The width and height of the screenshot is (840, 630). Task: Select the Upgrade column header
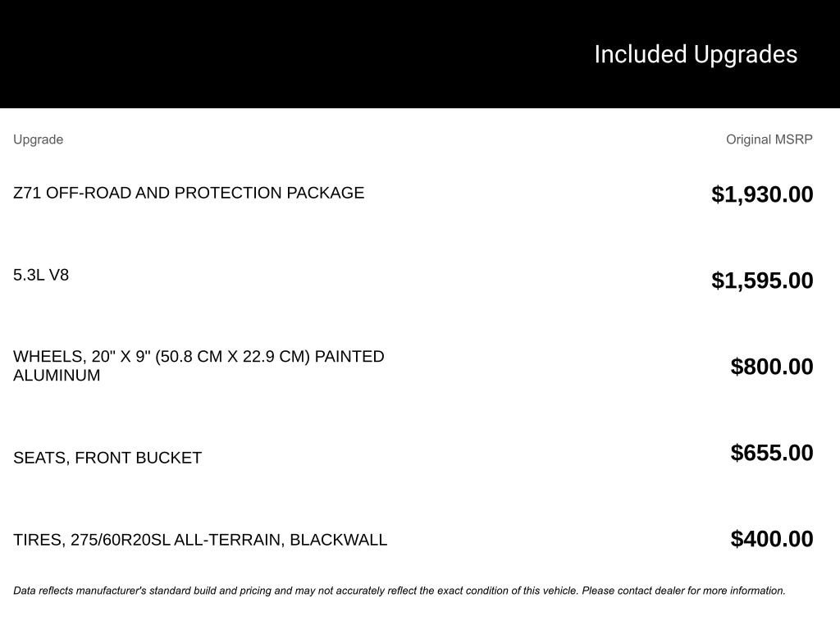click(x=38, y=139)
